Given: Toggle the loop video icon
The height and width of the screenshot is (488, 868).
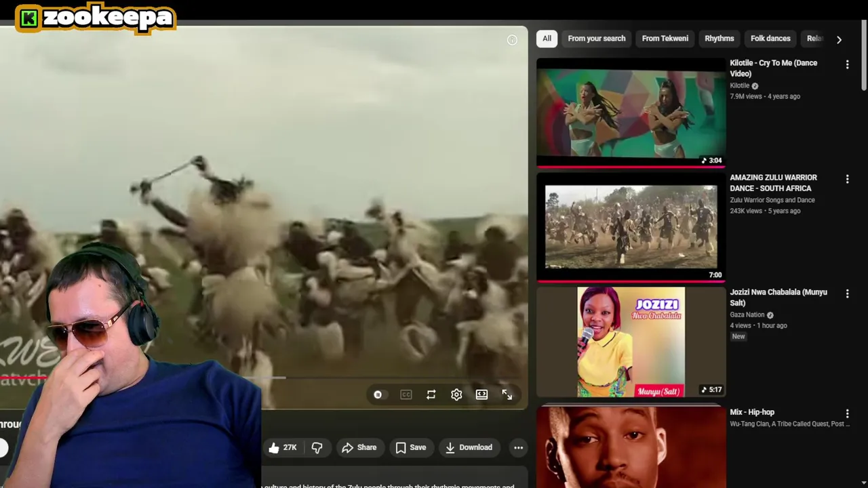Looking at the screenshot, I should 431,394.
